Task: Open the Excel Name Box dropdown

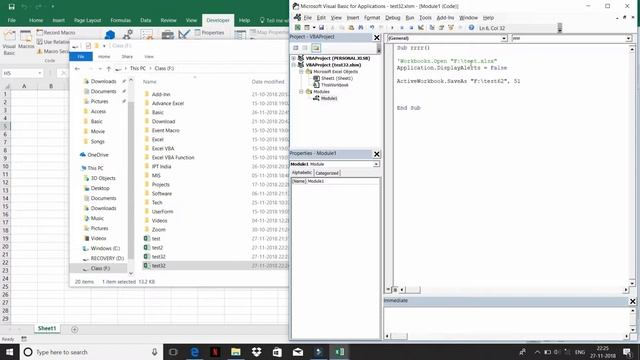Action: 40,73
